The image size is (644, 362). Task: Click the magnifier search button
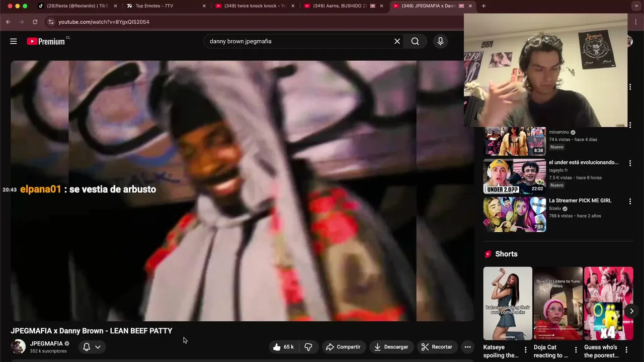click(x=415, y=41)
